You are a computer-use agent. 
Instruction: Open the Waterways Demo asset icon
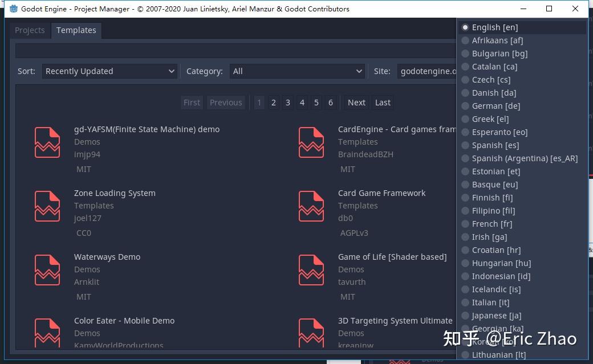(47, 270)
